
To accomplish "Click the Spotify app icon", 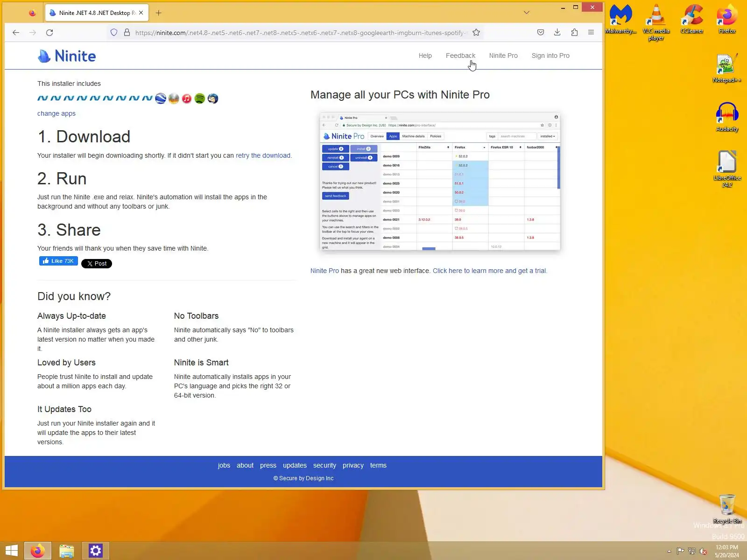I will 200,98.
